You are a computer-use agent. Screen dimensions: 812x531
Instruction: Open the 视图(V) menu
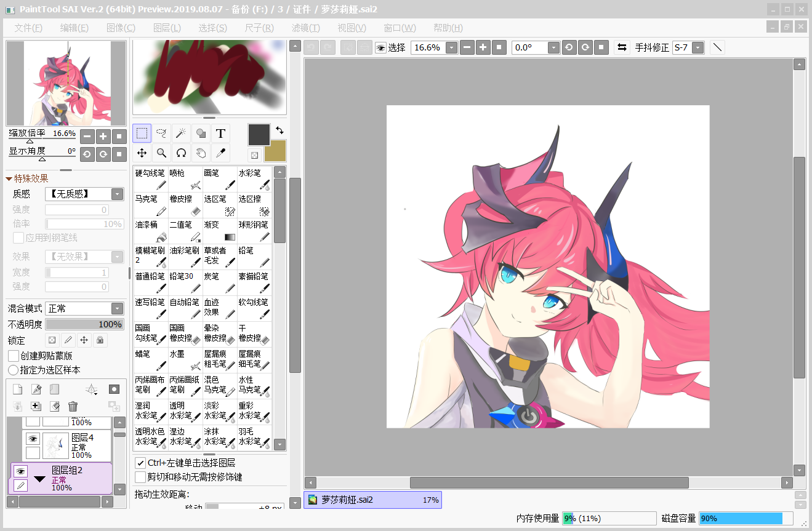tap(352, 28)
